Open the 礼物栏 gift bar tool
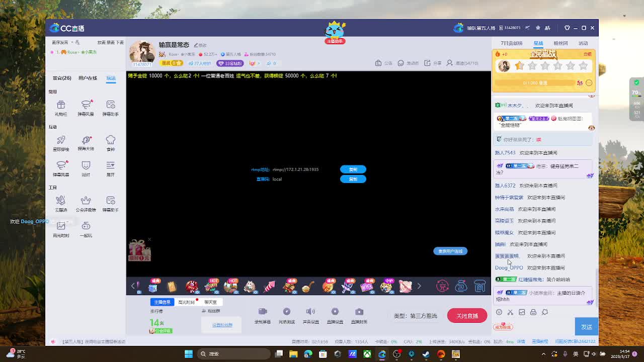This screenshot has height=362, width=644. coord(61,108)
